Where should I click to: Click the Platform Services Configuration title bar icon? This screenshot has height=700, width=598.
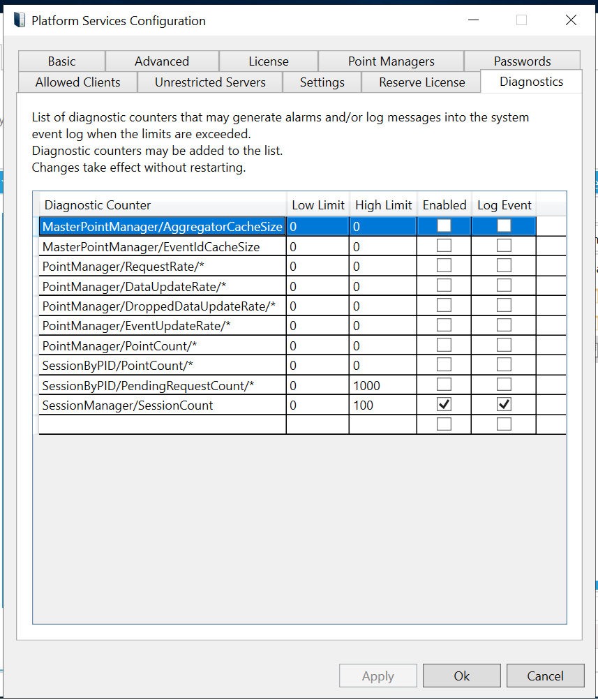click(19, 20)
